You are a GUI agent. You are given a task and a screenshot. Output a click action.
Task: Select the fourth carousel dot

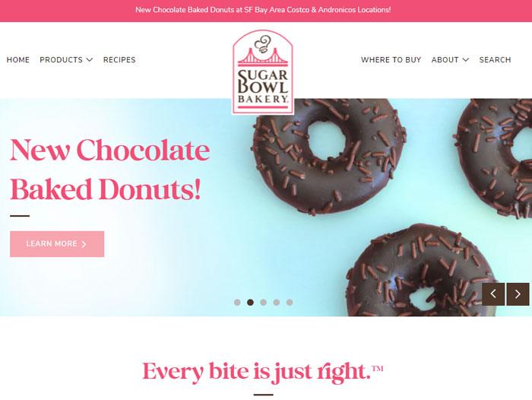(x=277, y=302)
